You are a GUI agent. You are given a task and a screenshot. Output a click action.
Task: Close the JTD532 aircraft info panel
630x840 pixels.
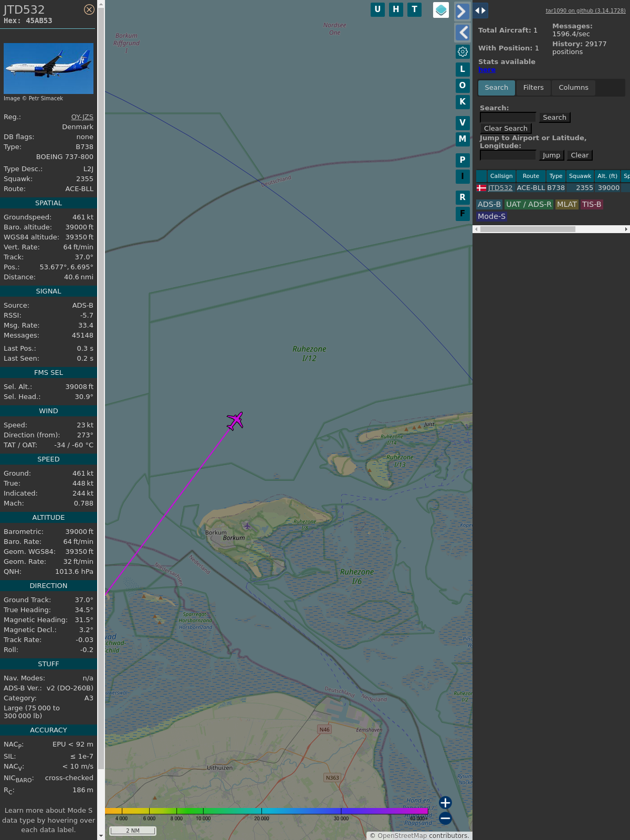89,9
